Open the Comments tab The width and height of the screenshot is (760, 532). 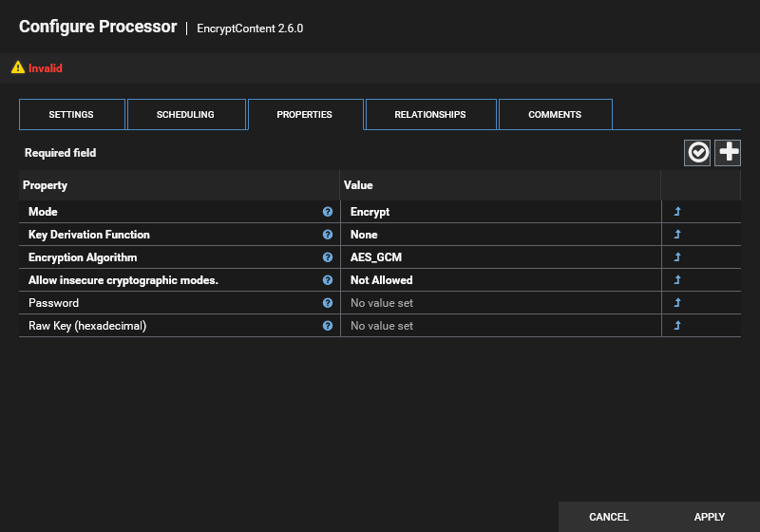[x=556, y=114]
